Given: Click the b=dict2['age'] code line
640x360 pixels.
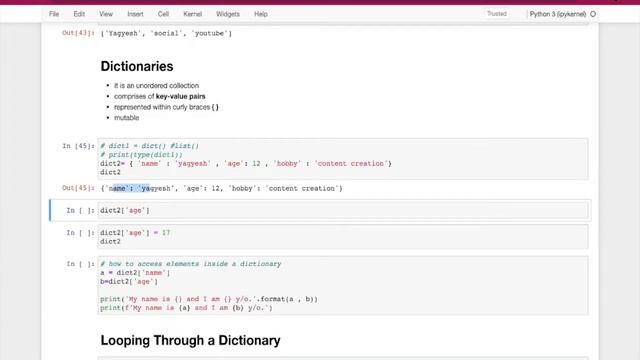Looking at the screenshot, I should [129, 282].
